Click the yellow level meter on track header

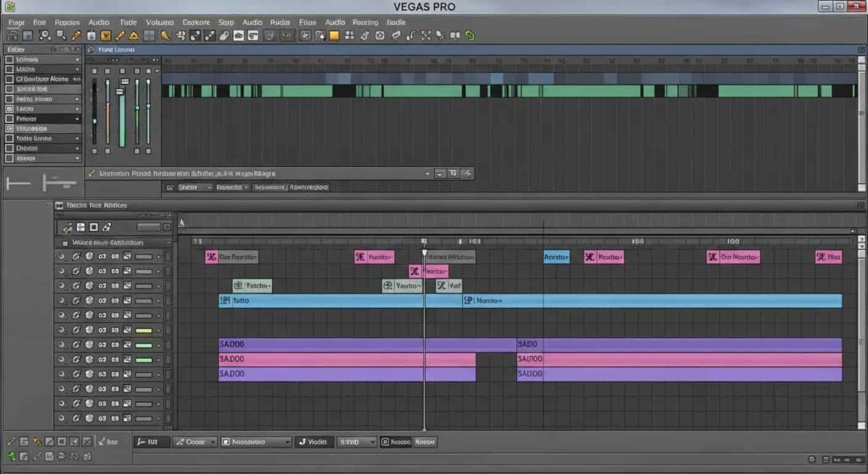pyautogui.click(x=144, y=331)
